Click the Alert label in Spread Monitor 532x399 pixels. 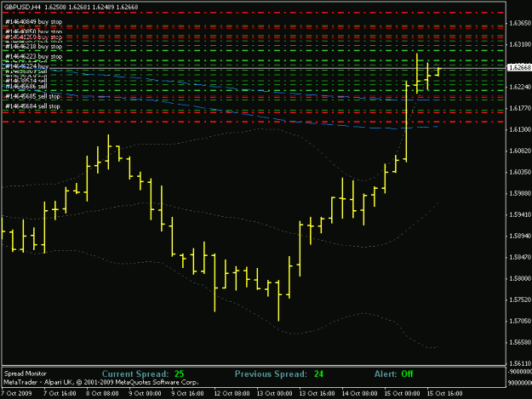(x=385, y=374)
